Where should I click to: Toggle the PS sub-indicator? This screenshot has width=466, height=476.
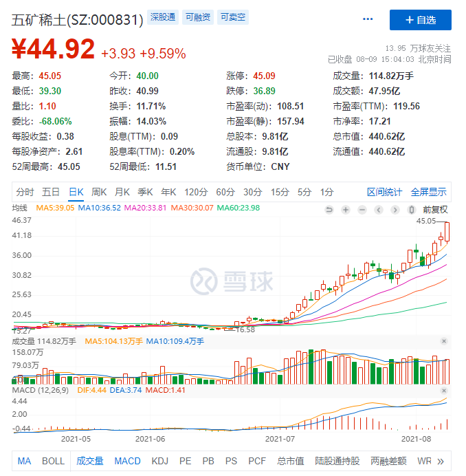point(231,461)
